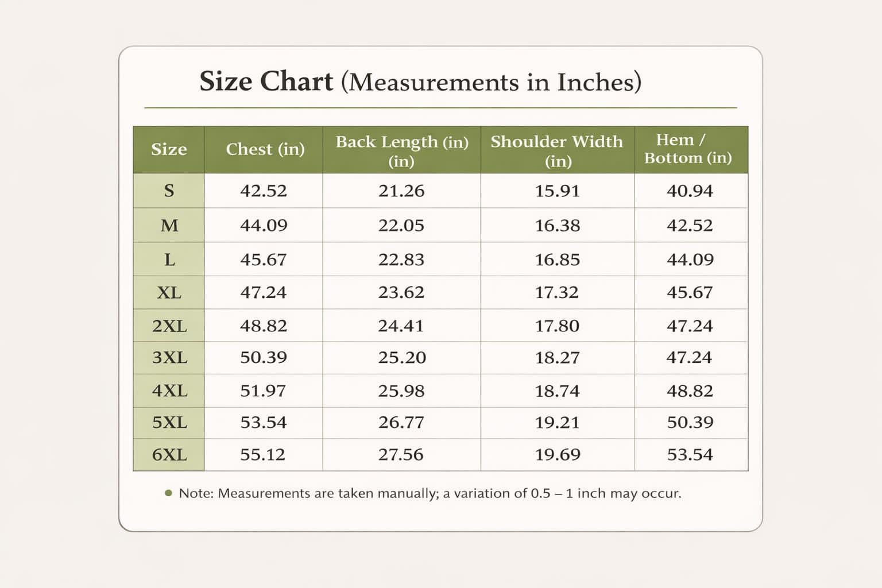Click the 4XL size row label
Screen dimensions: 882x588
pos(169,391)
